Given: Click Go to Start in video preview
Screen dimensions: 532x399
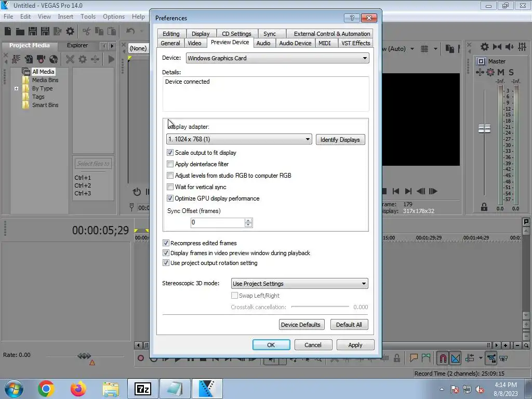Looking at the screenshot, I should [395, 191].
